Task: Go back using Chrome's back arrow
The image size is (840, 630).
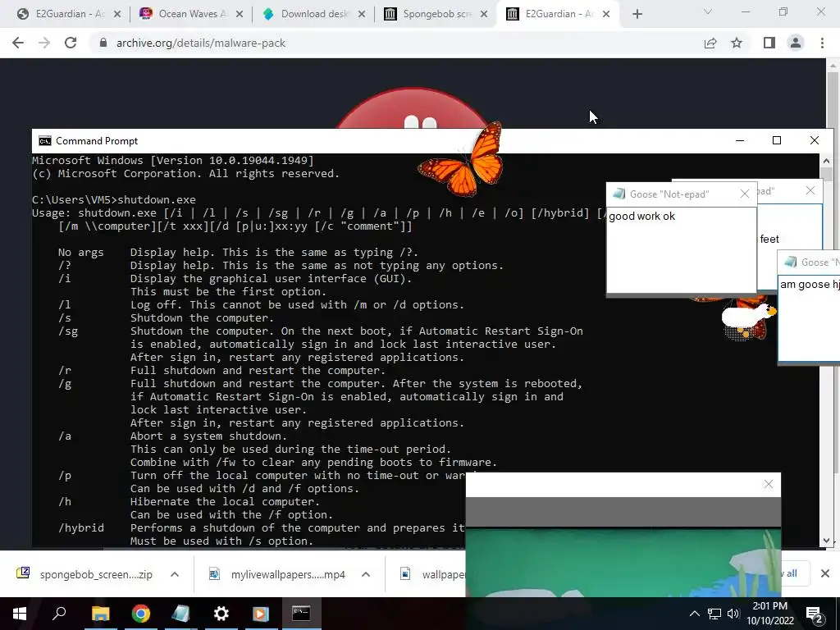Action: (x=18, y=43)
